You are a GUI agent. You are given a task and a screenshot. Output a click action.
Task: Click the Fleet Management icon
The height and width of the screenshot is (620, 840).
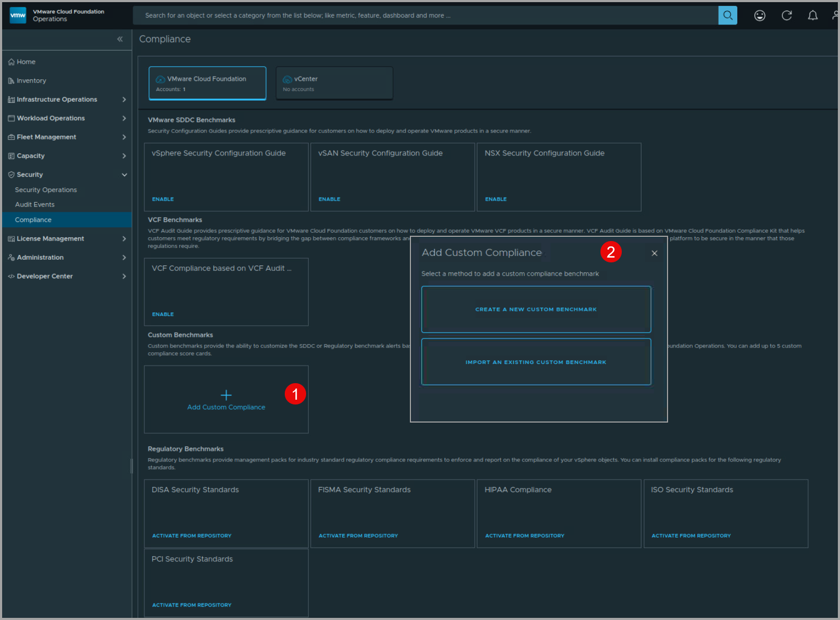[x=11, y=137]
